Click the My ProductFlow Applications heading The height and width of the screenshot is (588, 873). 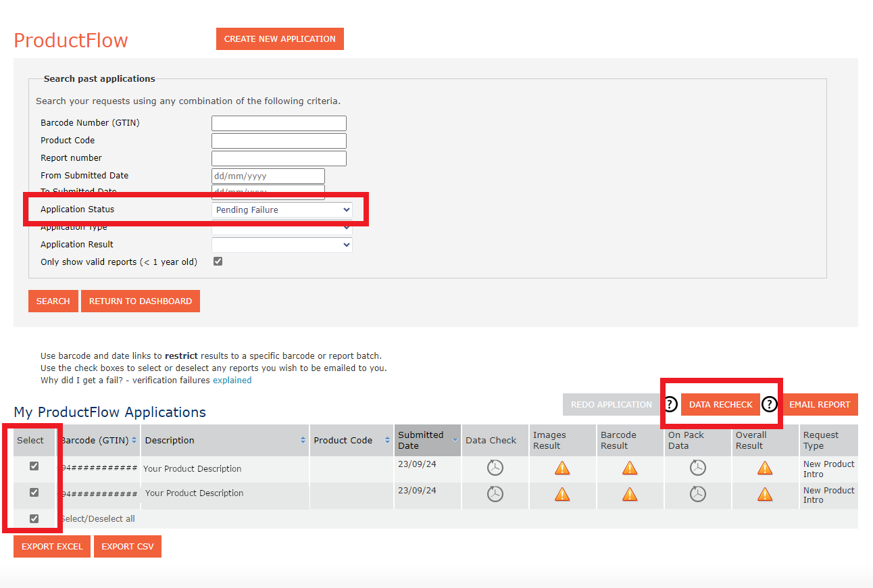[x=109, y=412]
